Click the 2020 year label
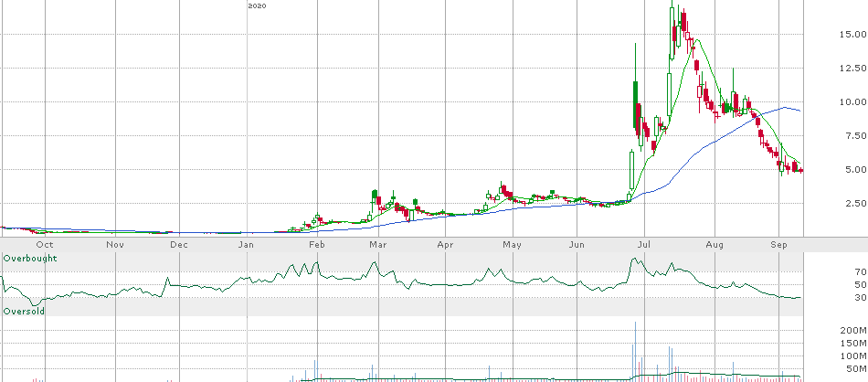This screenshot has height=382, width=868. tap(258, 5)
